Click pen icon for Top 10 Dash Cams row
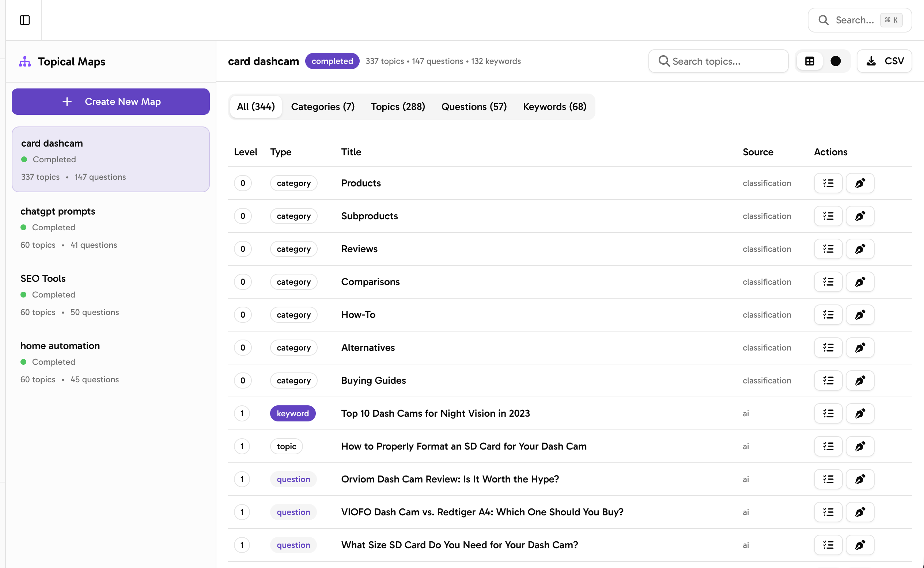924x568 pixels. point(860,413)
